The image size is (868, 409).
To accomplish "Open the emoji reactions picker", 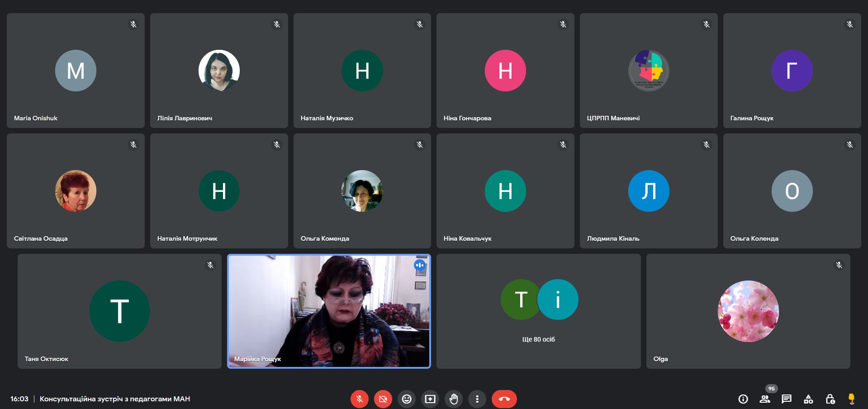I will point(407,399).
